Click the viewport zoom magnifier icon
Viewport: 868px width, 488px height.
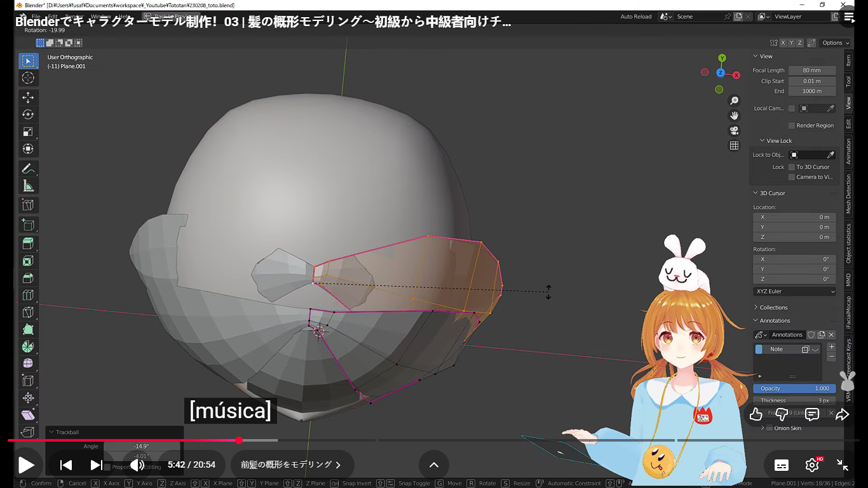pyautogui.click(x=734, y=101)
